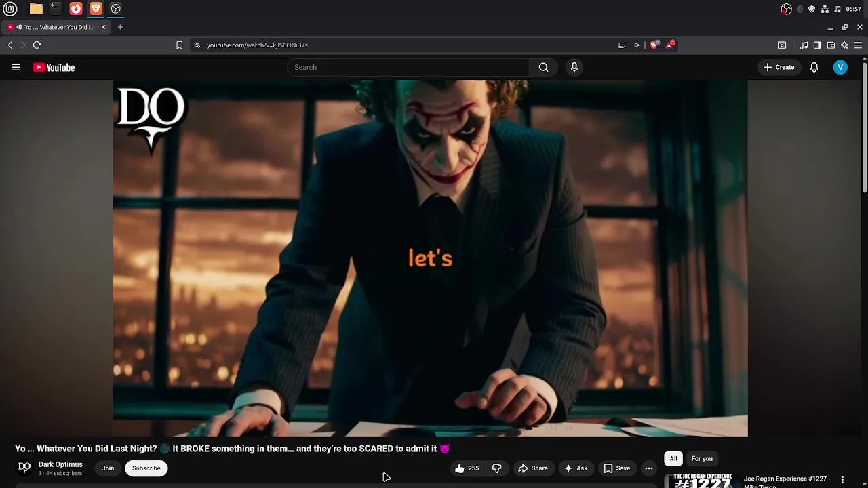Click the video player to pause playback
Viewport: 868px width, 488px height.
point(430,258)
